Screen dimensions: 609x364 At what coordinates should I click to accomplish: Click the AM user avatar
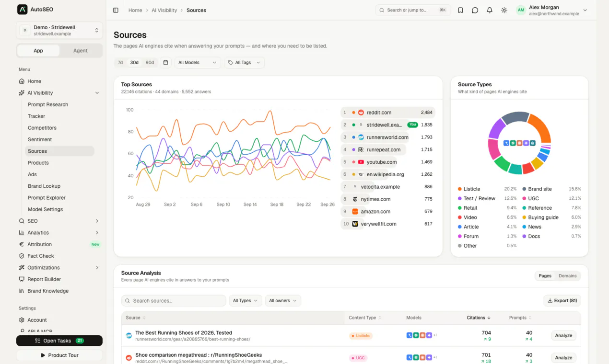pyautogui.click(x=521, y=10)
